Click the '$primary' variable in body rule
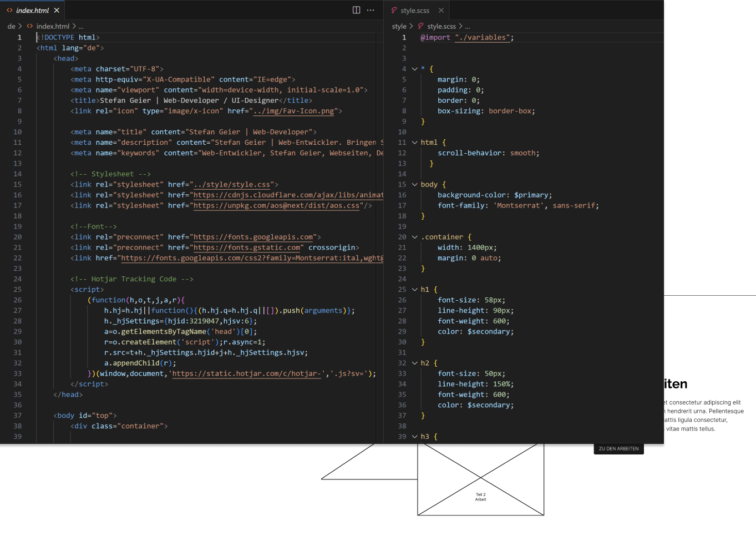Viewport: 756px width, 556px height. [x=531, y=195]
